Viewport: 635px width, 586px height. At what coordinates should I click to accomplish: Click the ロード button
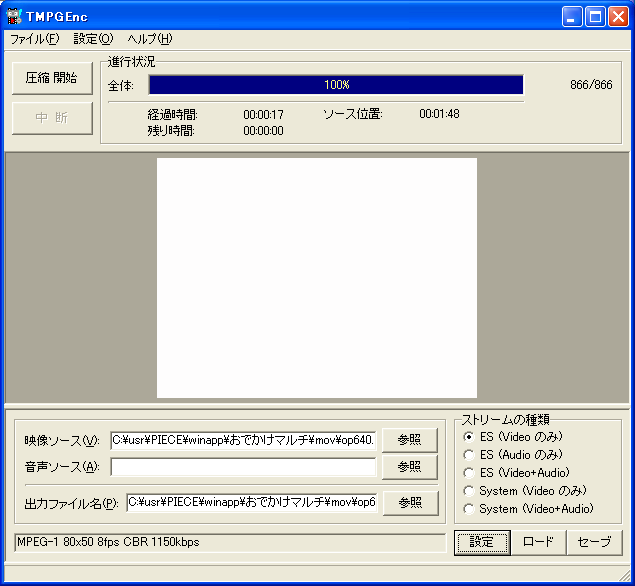coord(538,542)
